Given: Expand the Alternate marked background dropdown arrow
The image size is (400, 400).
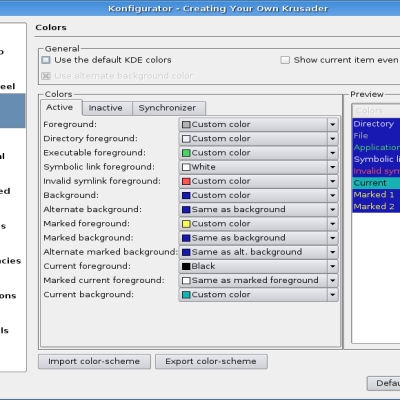Looking at the screenshot, I should point(332,252).
